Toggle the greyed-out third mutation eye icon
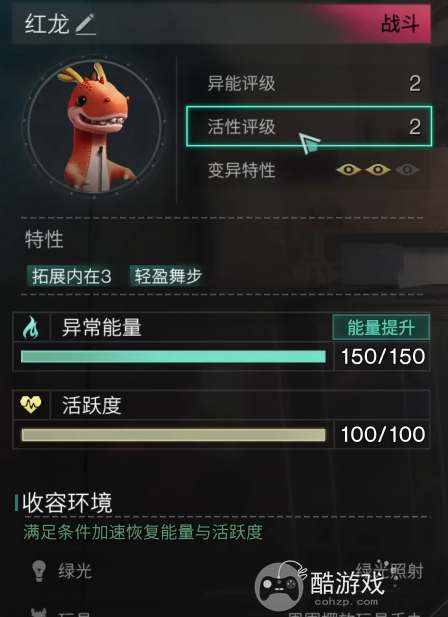Viewport: 448px width, 617px height. point(407,170)
